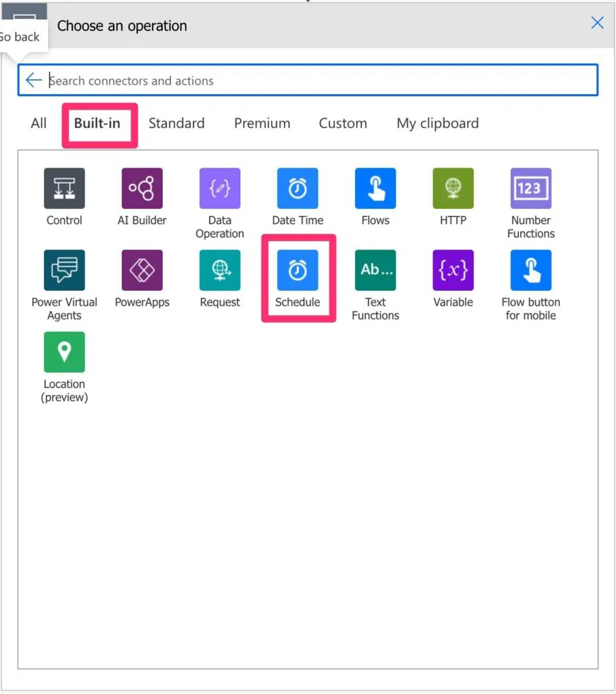Viewport: 616px width, 694px height.
Task: Click the back arrow in search box
Action: click(x=34, y=80)
